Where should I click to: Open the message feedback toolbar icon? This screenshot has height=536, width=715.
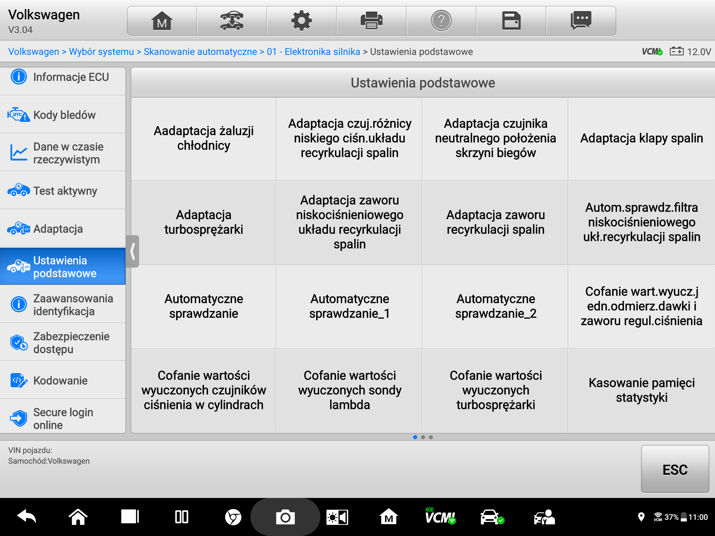[580, 21]
